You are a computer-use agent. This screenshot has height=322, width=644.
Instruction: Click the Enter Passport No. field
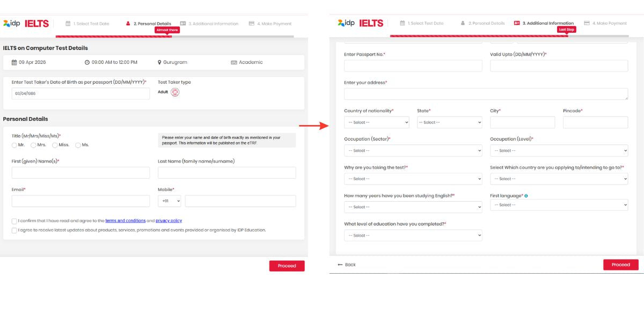(413, 65)
